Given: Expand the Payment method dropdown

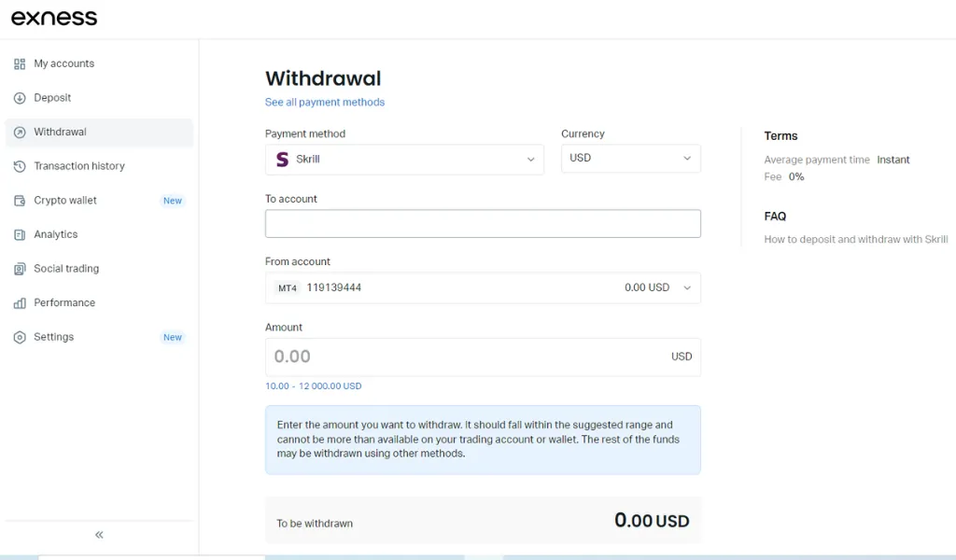Looking at the screenshot, I should tap(530, 159).
